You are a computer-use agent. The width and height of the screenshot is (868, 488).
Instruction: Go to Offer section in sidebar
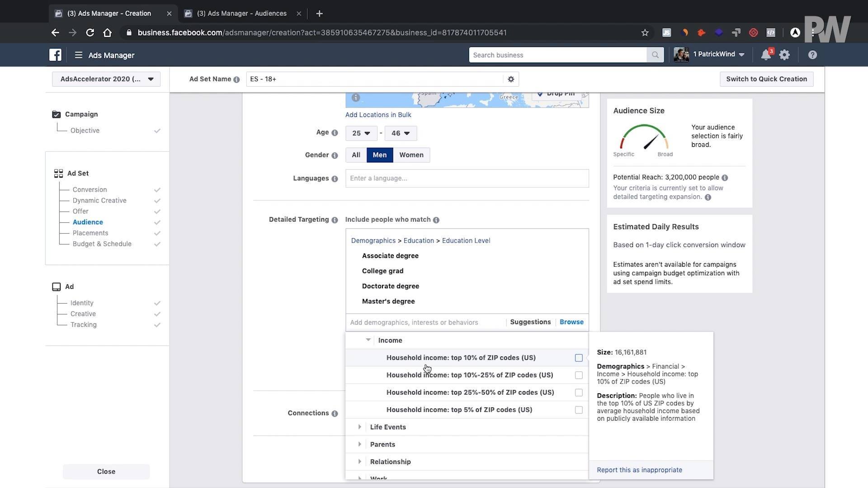[80, 211]
